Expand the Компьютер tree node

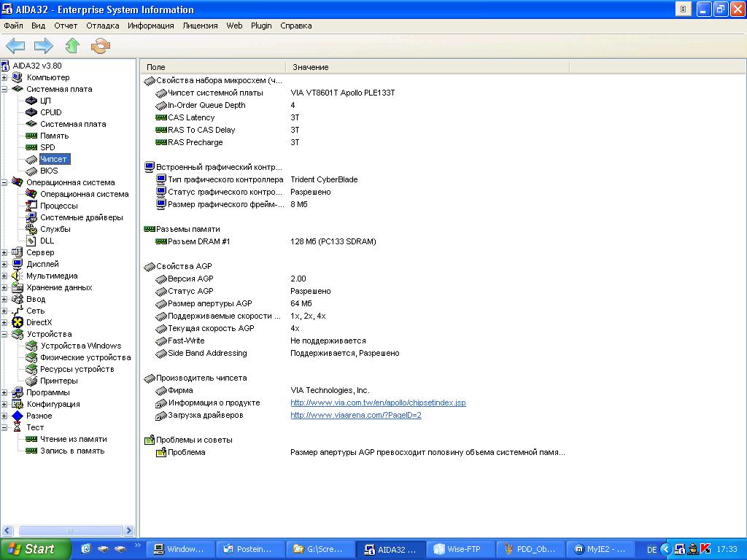point(4,77)
